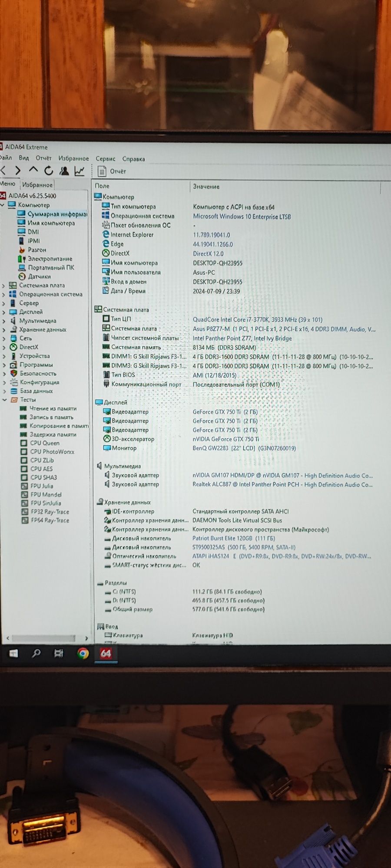Open Google Chrome from taskbar
Image resolution: width=391 pixels, height=868 pixels.
pos(83,653)
